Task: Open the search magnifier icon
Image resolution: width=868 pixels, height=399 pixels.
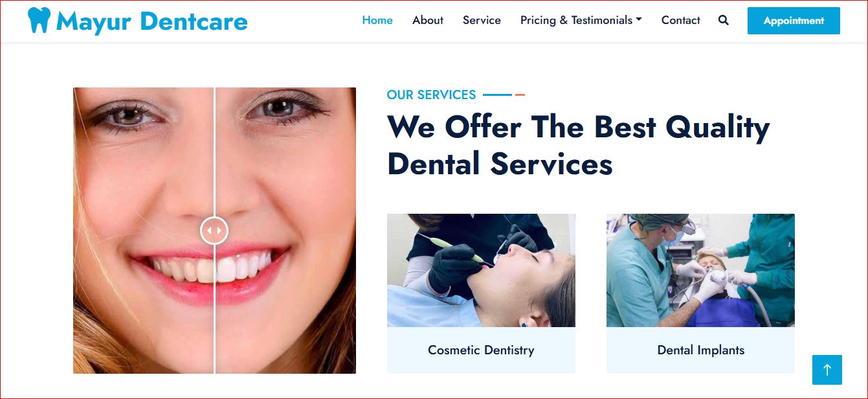Action: [x=724, y=20]
